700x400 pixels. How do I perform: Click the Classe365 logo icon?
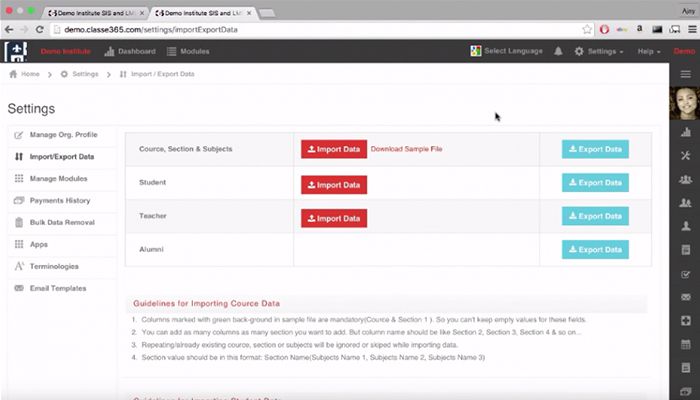tap(16, 51)
